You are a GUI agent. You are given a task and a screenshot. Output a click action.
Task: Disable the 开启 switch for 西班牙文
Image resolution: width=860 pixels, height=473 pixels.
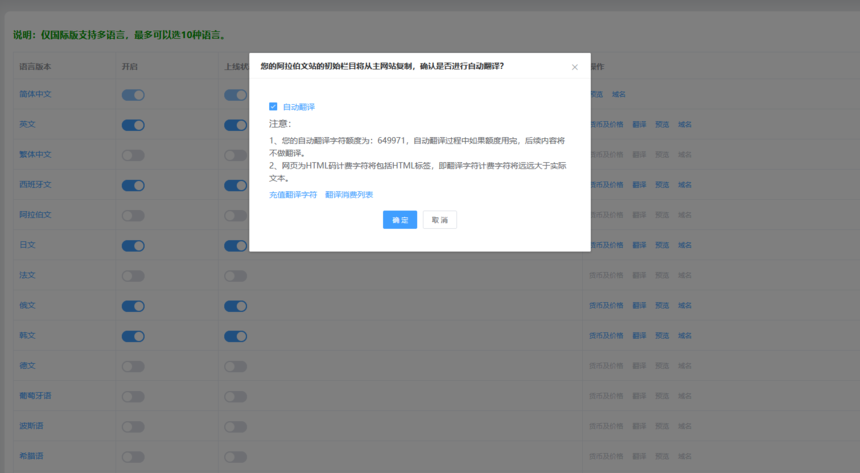pyautogui.click(x=133, y=185)
